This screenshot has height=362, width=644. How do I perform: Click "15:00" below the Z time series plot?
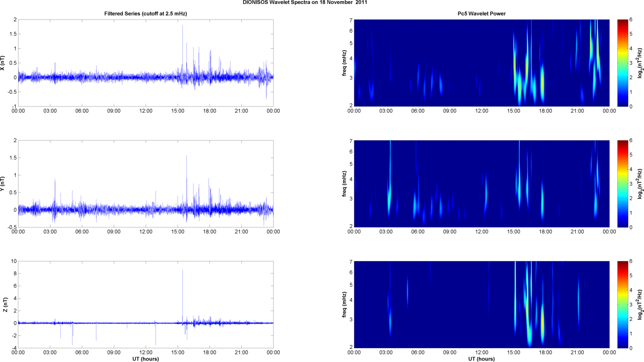(x=178, y=352)
